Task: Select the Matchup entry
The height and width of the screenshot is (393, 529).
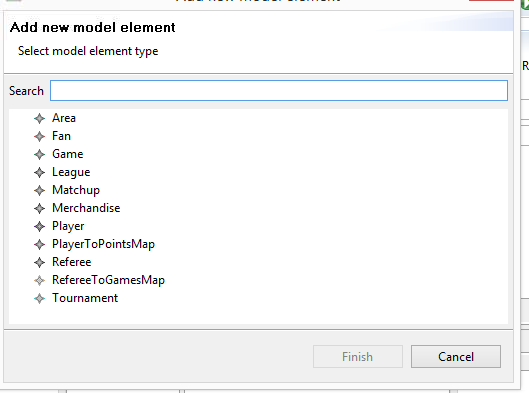Action: click(76, 190)
